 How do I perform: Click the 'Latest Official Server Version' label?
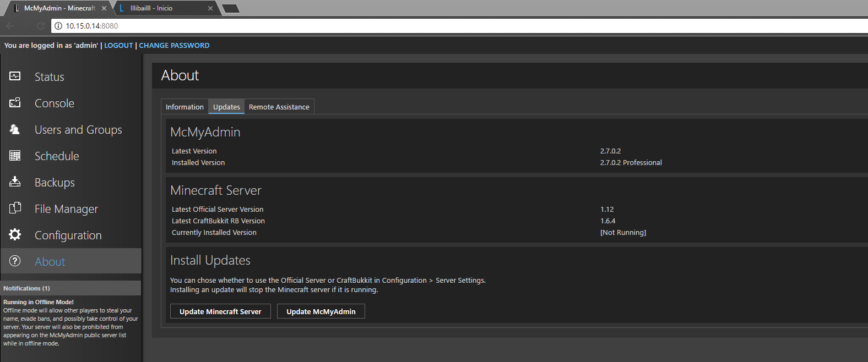click(x=218, y=210)
